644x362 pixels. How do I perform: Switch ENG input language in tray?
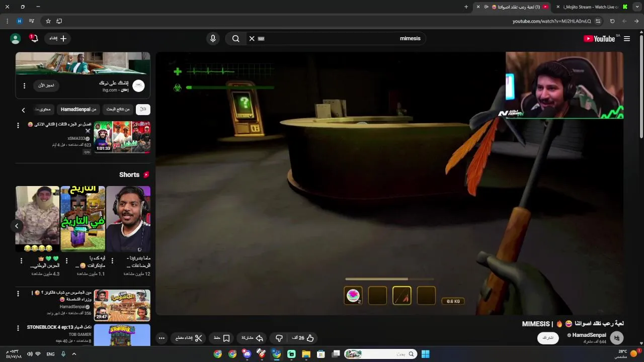pyautogui.click(x=51, y=354)
